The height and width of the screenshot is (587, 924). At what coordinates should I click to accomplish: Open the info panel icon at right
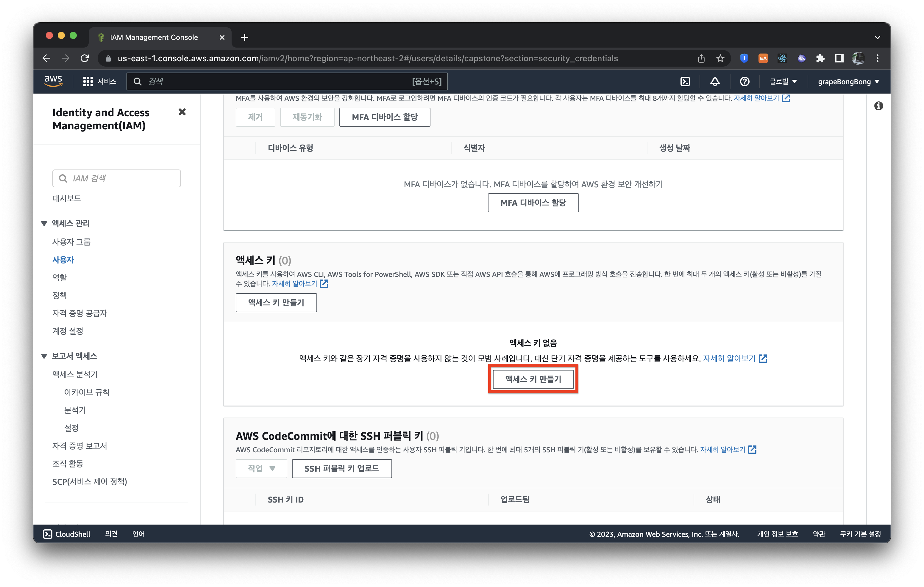878,106
